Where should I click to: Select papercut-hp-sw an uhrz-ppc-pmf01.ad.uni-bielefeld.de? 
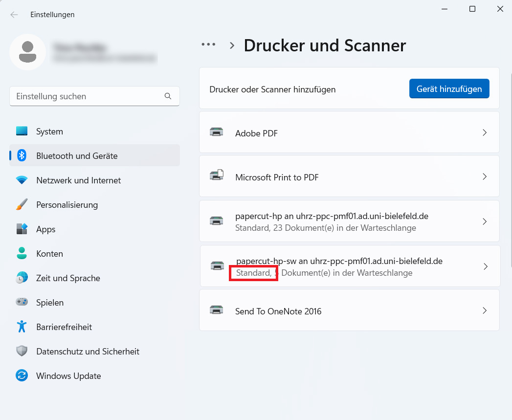point(350,266)
